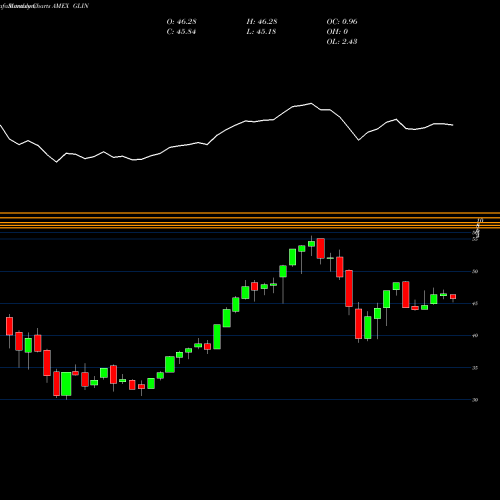Image resolution: width=500 pixels, height=500 pixels.
Task: Click the 40 price axis label
Action: 475,335
